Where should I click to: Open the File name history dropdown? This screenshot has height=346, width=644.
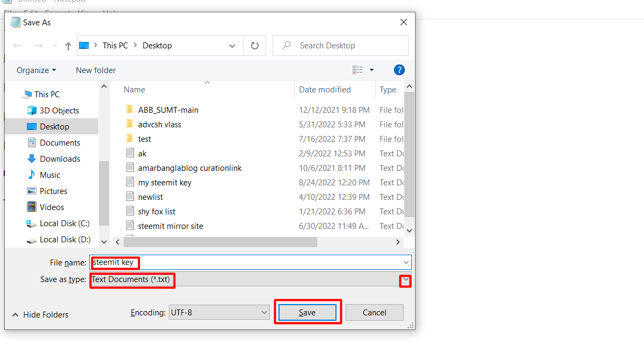[x=406, y=262]
